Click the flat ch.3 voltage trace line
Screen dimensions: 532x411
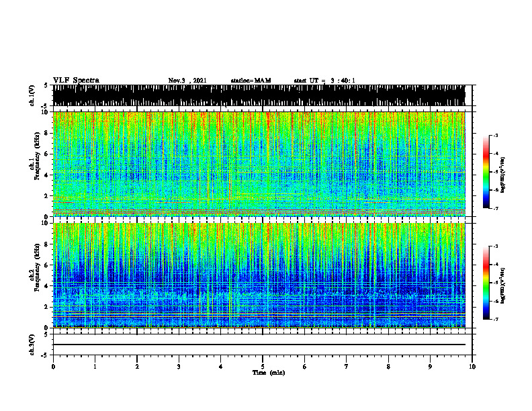[259, 345]
